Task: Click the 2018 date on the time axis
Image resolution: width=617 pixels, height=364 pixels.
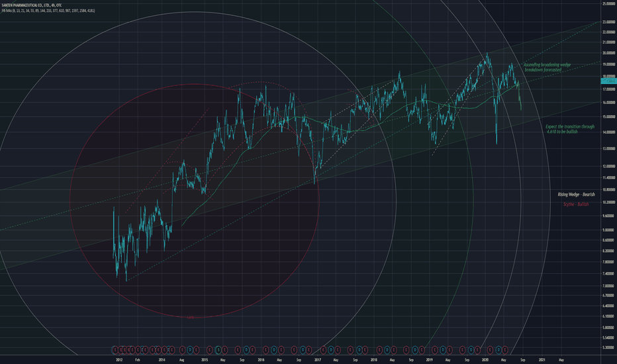Action: tap(374, 359)
